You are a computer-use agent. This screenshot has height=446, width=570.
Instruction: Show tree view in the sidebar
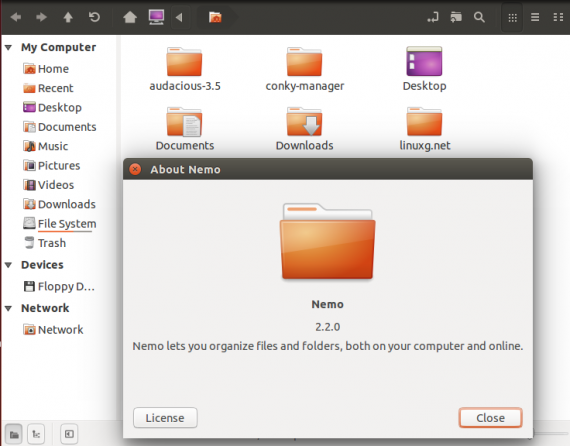[36, 434]
